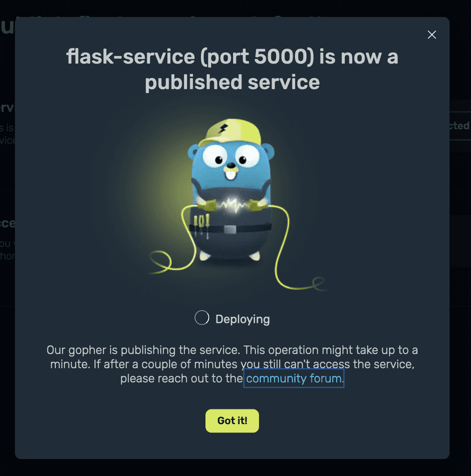Image resolution: width=471 pixels, height=476 pixels.
Task: Click the gopher's tool belt buckle
Action: (x=230, y=229)
